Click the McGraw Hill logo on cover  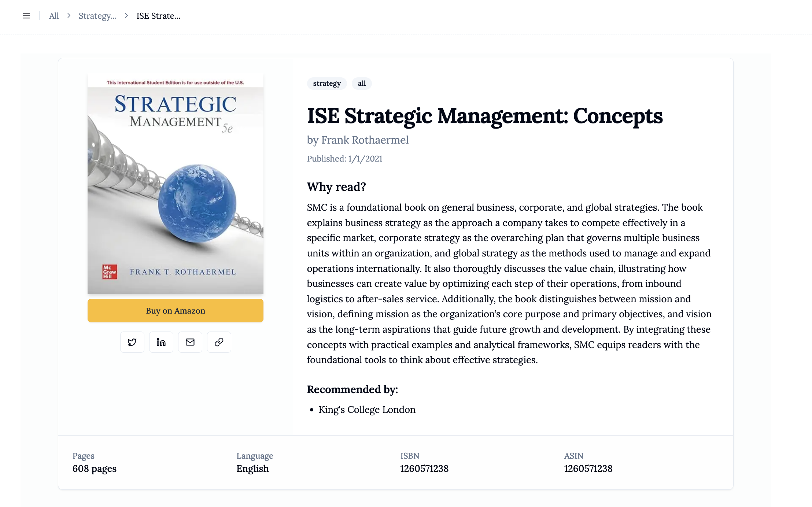(x=110, y=272)
